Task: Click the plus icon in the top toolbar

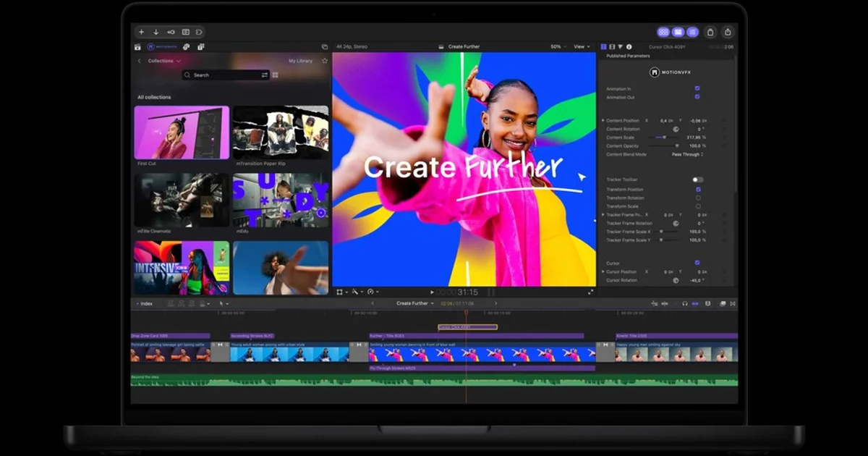Action: click(x=142, y=32)
